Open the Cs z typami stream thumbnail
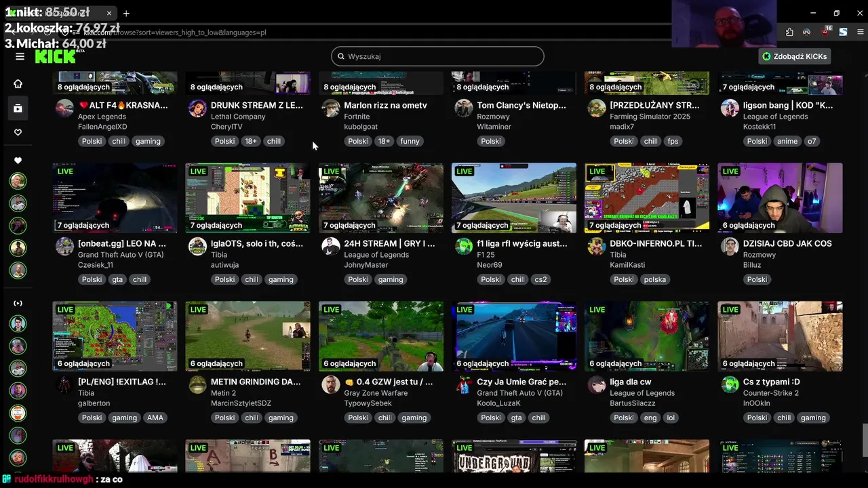 tap(780, 336)
